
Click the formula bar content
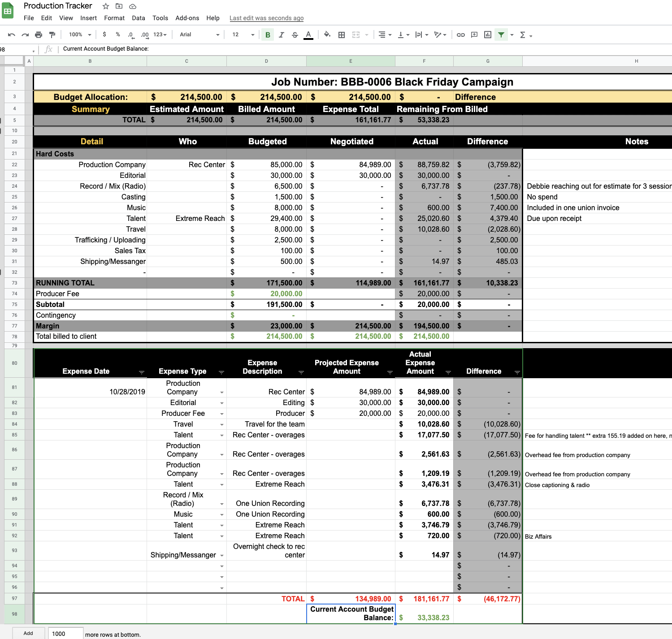[x=106, y=48]
